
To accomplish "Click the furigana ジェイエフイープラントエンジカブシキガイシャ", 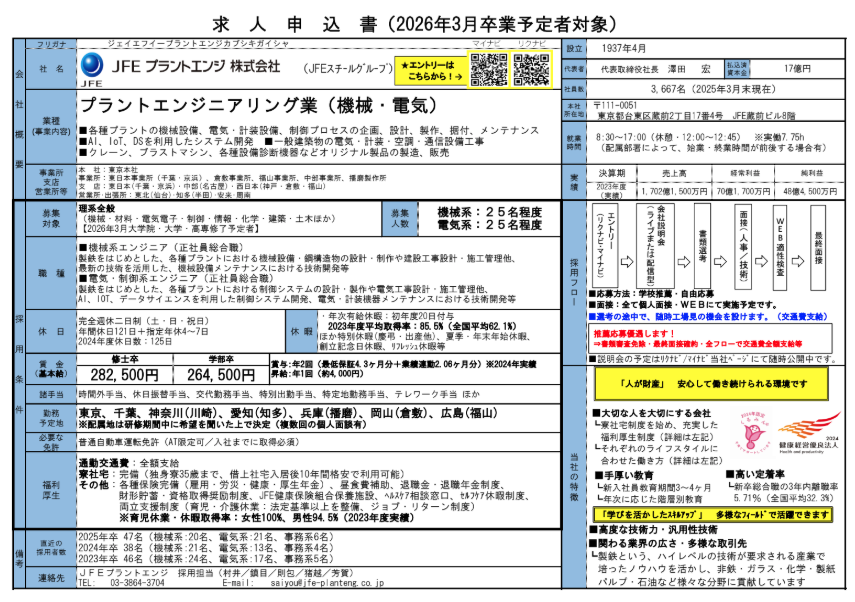I will pos(198,43).
